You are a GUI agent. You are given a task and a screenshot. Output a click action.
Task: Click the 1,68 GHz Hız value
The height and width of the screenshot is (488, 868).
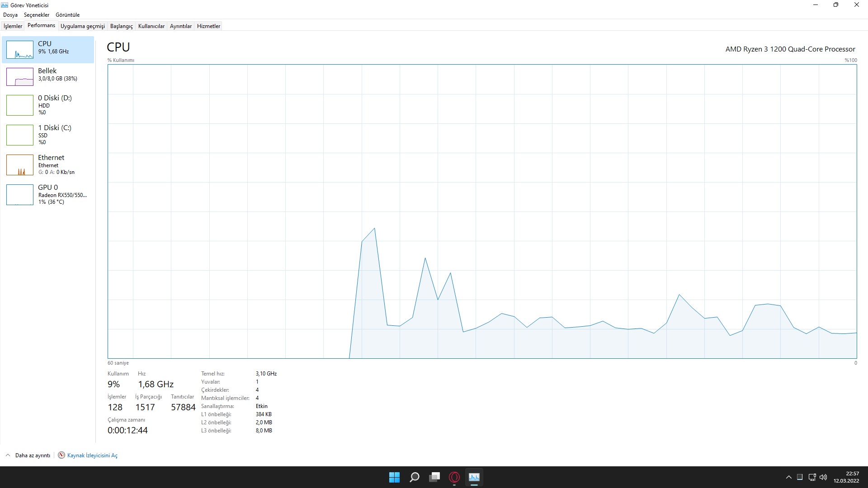click(x=156, y=385)
